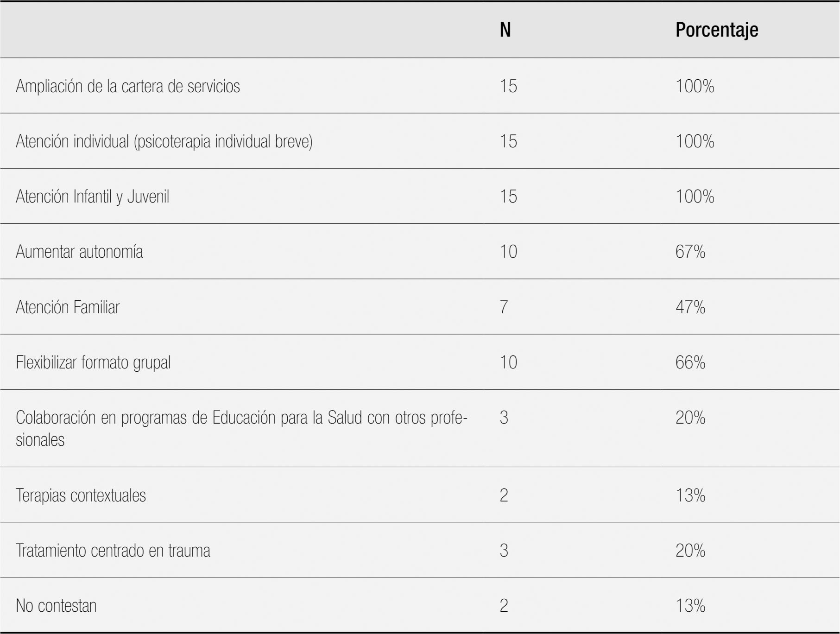Click N value 2 in No contestan row

pyautogui.click(x=504, y=606)
